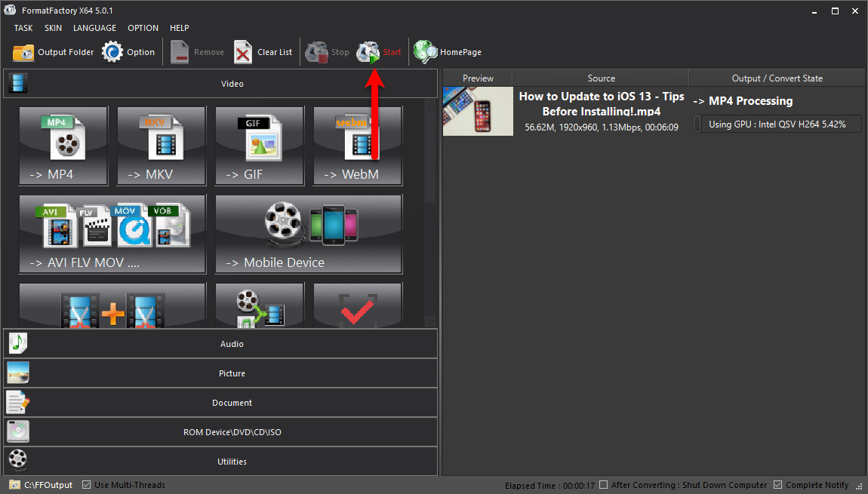The image size is (868, 494).
Task: Open the video joiner scissors tile
Action: (x=112, y=305)
